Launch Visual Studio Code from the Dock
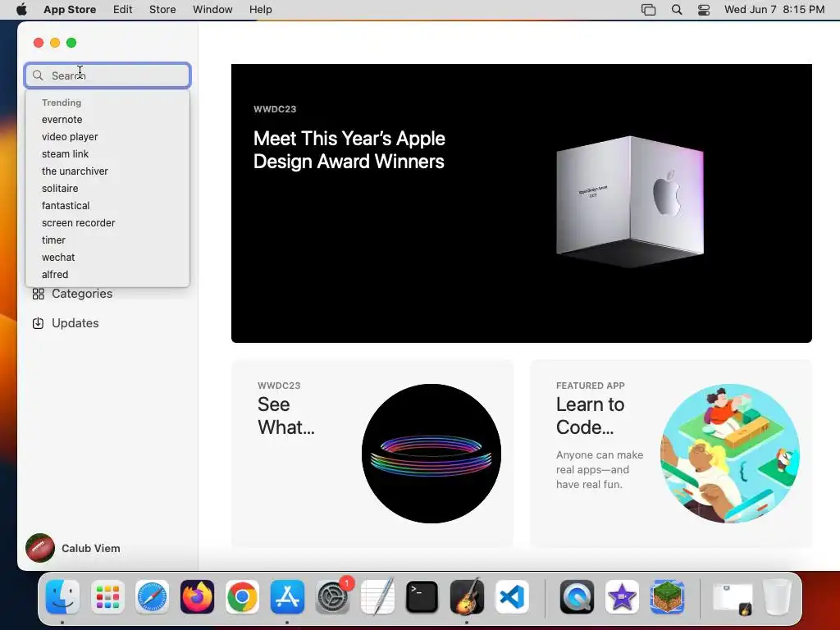The width and height of the screenshot is (840, 630). click(512, 597)
